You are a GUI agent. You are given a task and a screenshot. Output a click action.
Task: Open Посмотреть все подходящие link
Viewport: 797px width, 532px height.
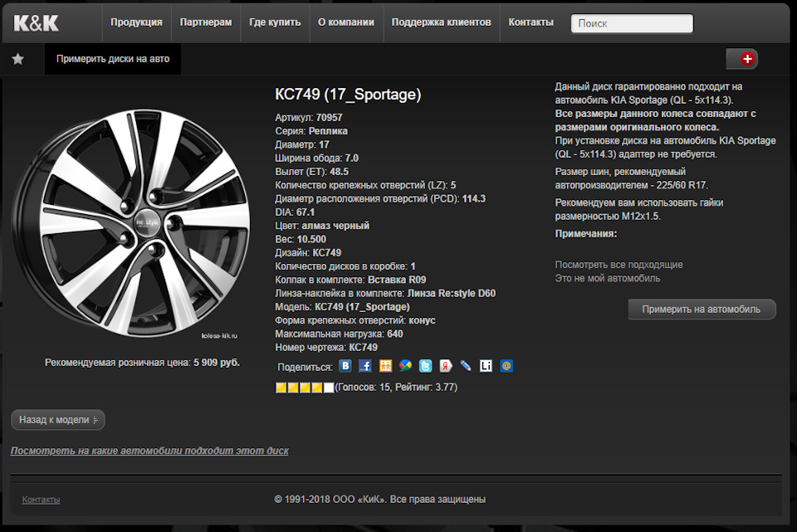[x=619, y=265]
